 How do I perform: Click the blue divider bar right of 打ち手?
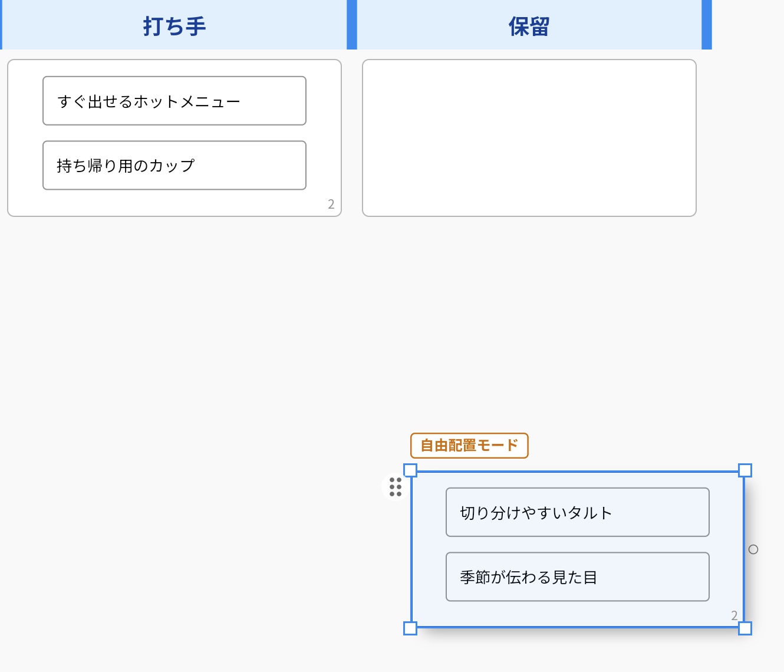352,25
